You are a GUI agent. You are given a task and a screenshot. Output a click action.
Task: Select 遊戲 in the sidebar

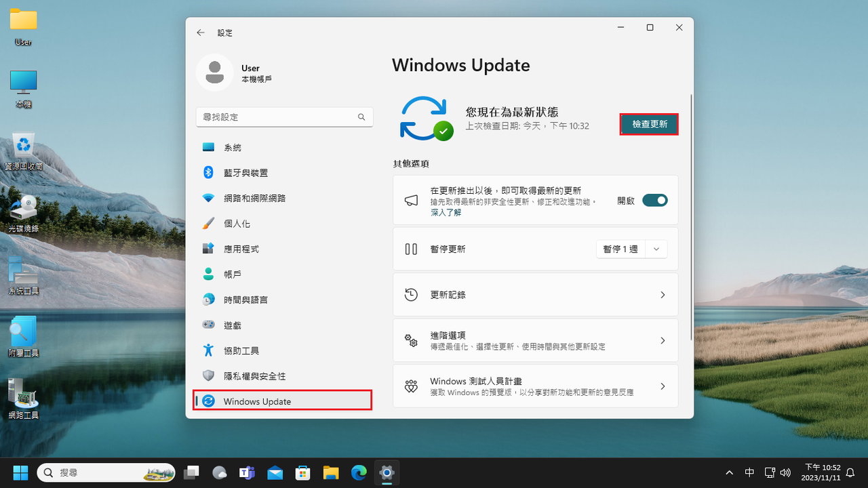click(284, 325)
